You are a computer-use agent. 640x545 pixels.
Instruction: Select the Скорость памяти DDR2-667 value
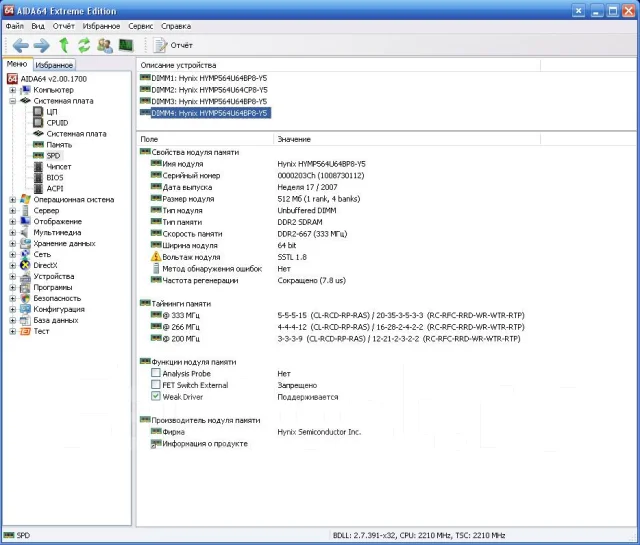[312, 234]
